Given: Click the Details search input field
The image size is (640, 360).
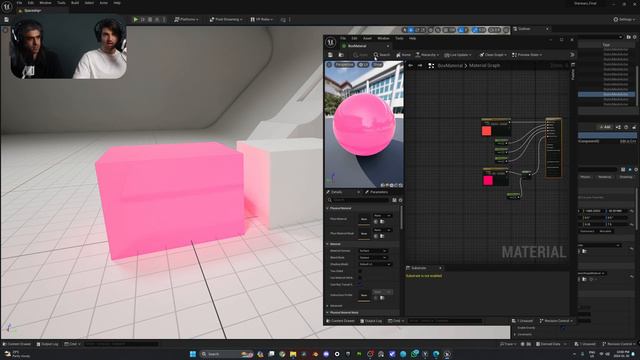Looking at the screenshot, I should pyautogui.click(x=359, y=200).
